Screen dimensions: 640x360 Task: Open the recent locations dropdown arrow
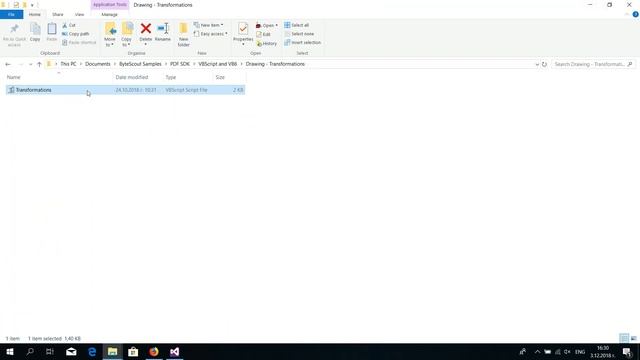[x=30, y=64]
